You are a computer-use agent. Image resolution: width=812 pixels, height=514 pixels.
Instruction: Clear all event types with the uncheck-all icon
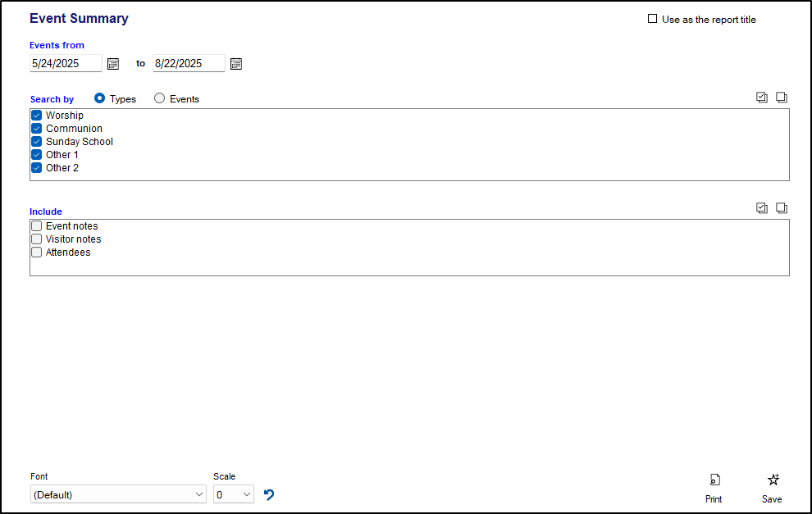[781, 97]
